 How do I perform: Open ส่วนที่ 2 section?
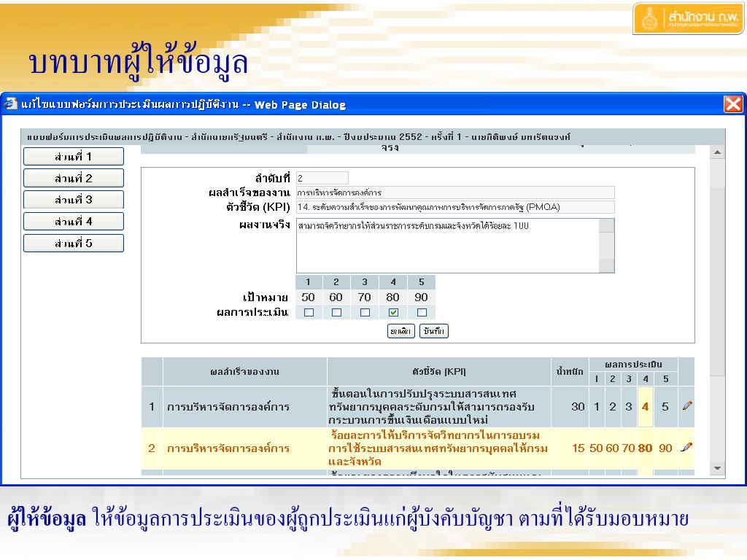[x=74, y=178]
